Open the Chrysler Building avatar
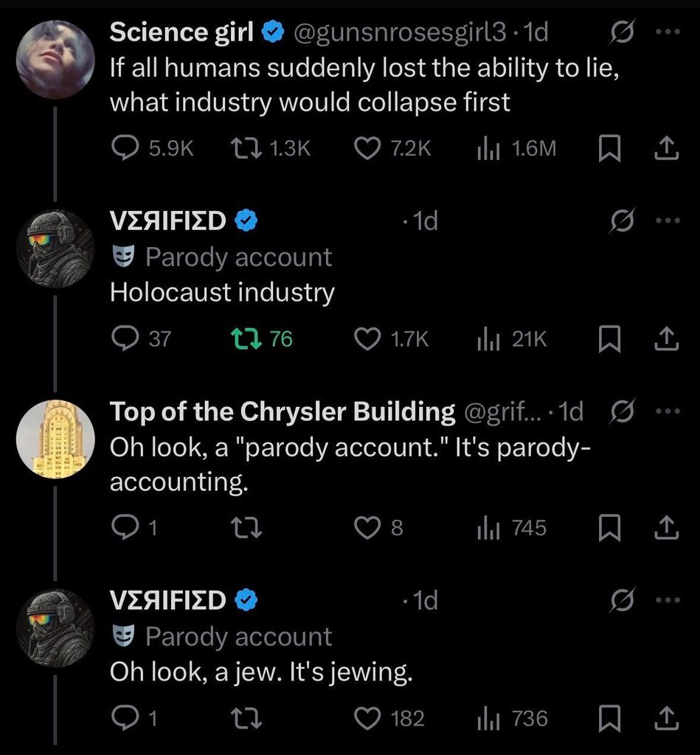The width and height of the screenshot is (700, 755). pos(55,439)
